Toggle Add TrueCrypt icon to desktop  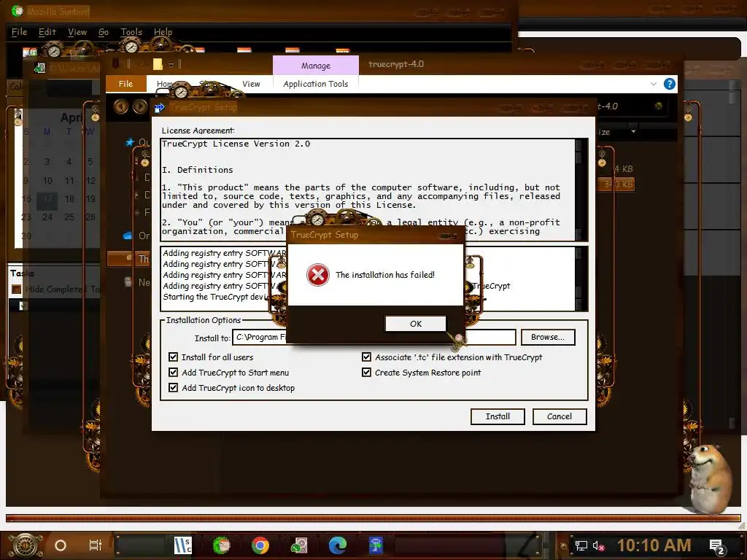click(x=173, y=388)
